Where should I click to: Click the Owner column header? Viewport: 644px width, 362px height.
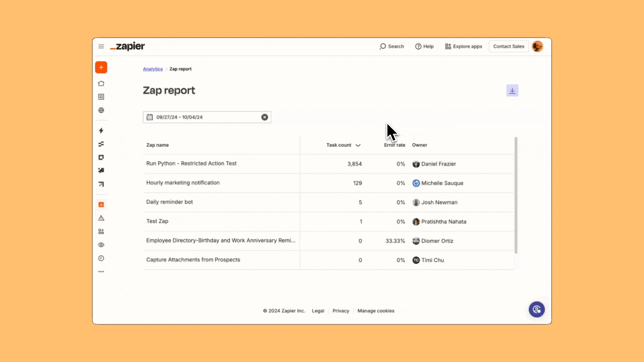click(x=420, y=145)
